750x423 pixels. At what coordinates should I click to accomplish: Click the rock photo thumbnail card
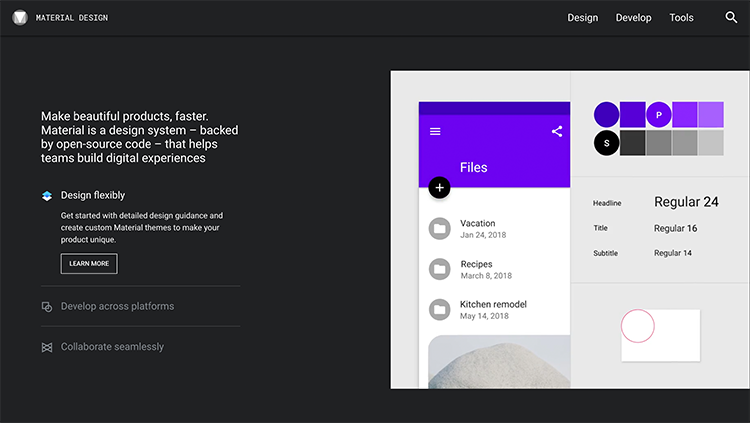tap(499, 362)
